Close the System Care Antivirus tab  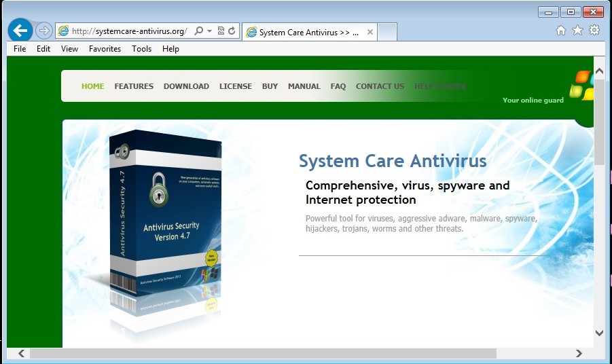tap(370, 32)
